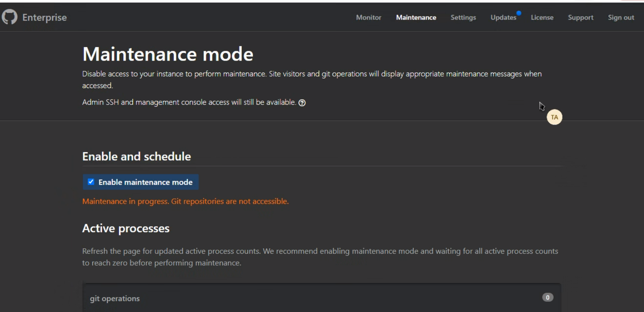
Task: Click the Enterprise header text
Action: [45, 17]
